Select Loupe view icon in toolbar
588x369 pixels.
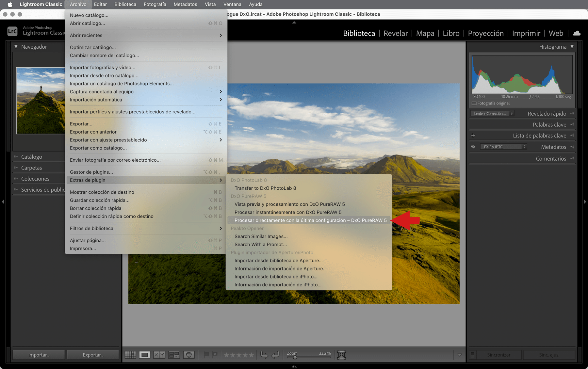click(145, 355)
